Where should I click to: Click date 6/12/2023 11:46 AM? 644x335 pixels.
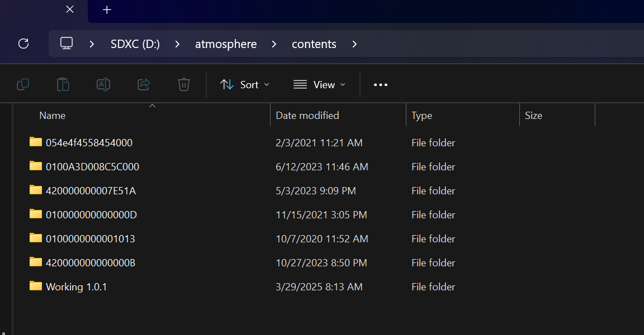(322, 167)
